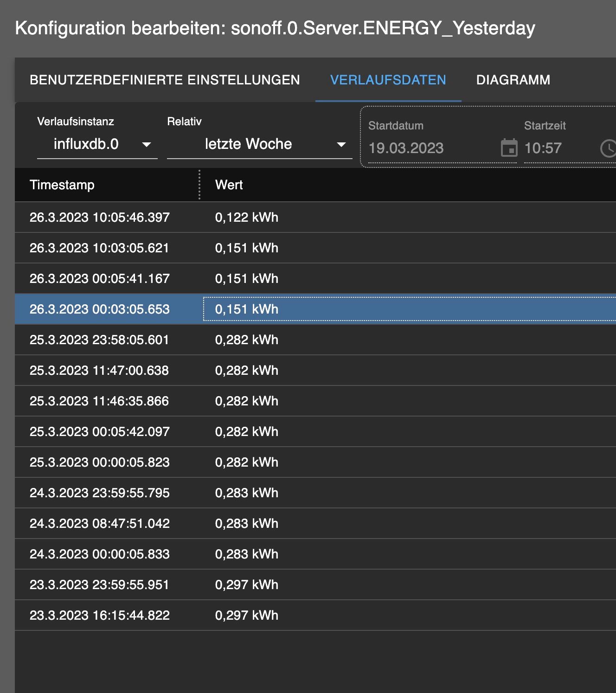Select row 26.3.2023 00:05:41.167
Image resolution: width=616 pixels, height=693 pixels.
point(315,278)
